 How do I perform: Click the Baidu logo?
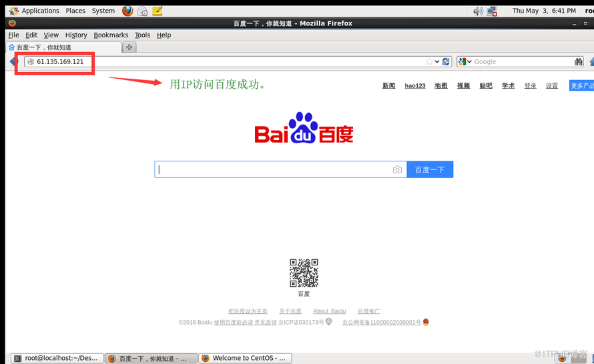point(304,128)
